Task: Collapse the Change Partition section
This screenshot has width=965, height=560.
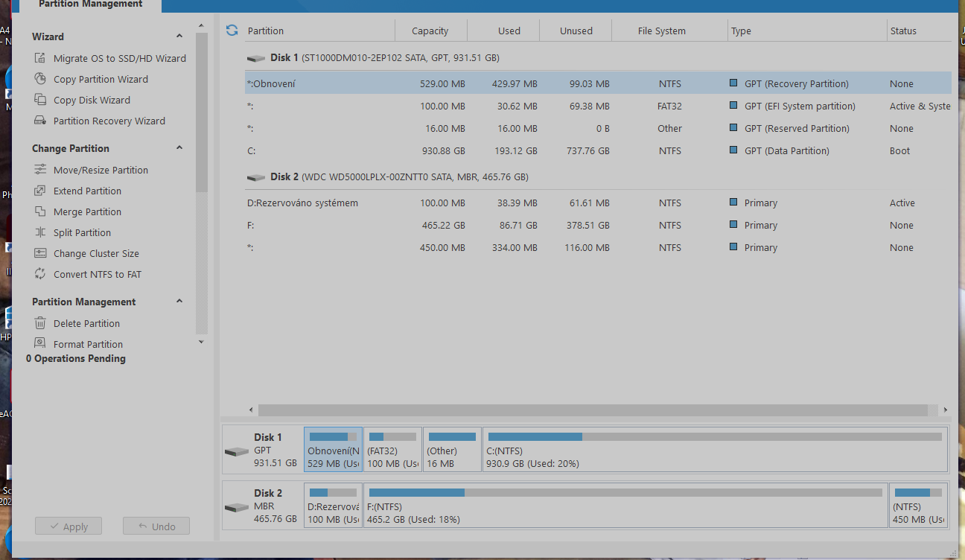Action: coord(179,148)
